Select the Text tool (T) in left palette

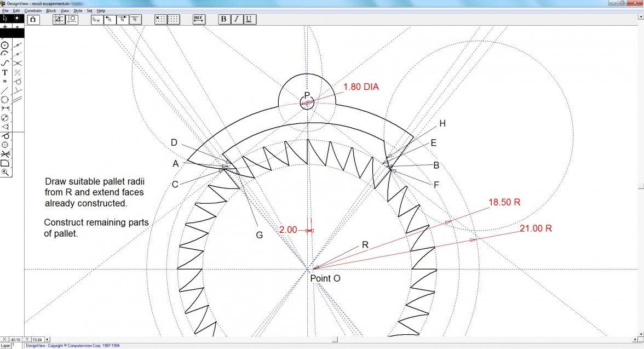click(x=5, y=72)
